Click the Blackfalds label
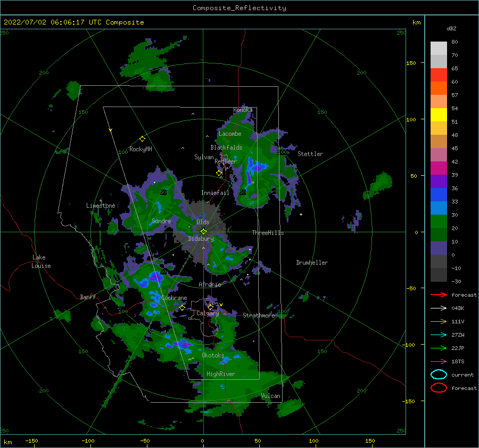479x448 pixels. tap(226, 148)
